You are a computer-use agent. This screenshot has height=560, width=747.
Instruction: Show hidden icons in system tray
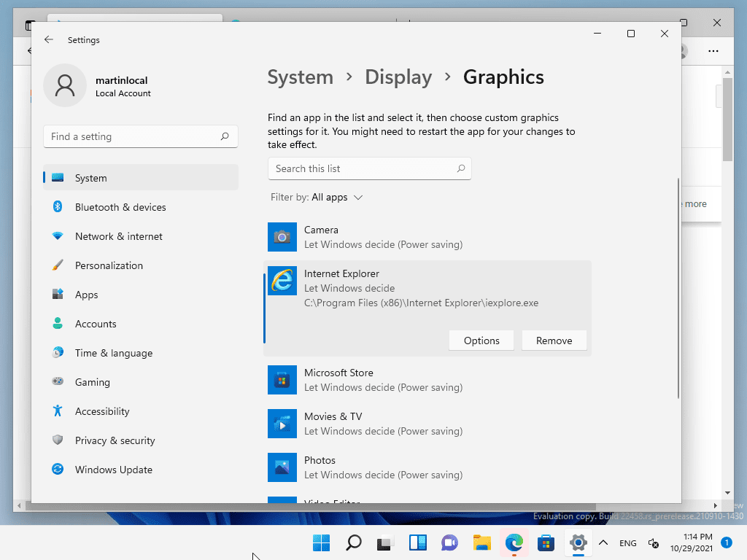coord(603,542)
